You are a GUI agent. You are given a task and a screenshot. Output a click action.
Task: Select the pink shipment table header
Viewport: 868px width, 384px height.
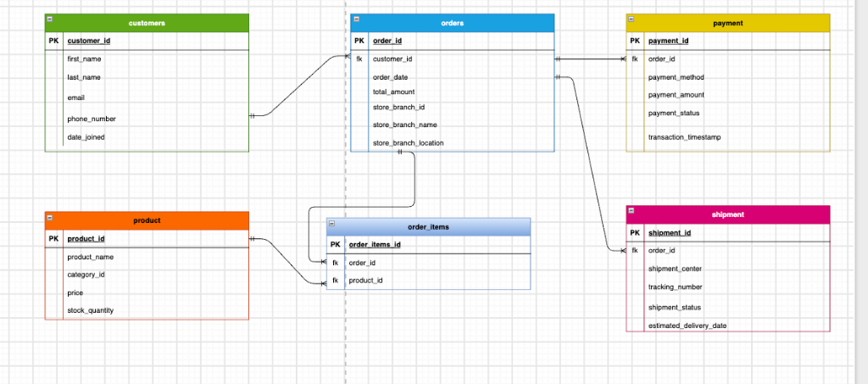(x=728, y=214)
